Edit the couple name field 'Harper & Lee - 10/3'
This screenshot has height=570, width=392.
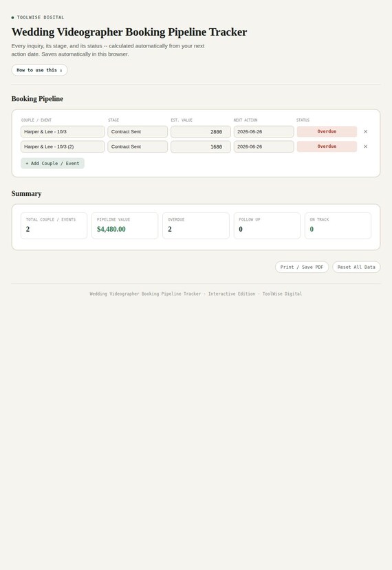point(63,131)
